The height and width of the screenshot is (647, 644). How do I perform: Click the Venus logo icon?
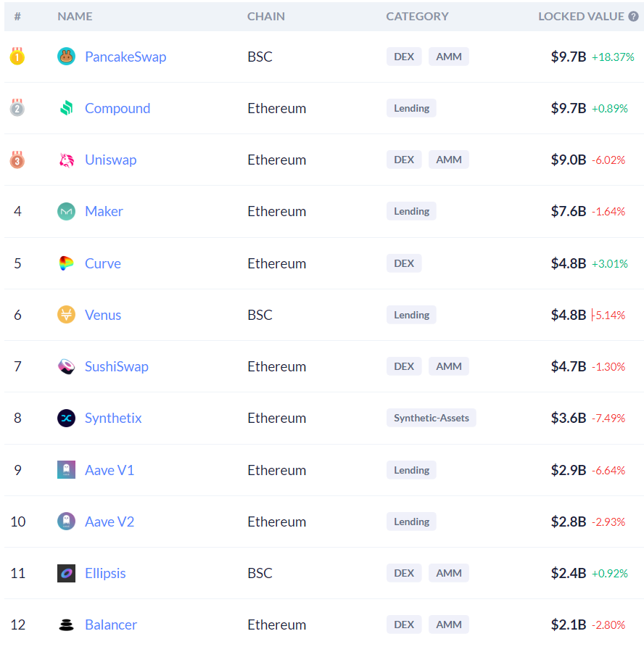coord(66,315)
